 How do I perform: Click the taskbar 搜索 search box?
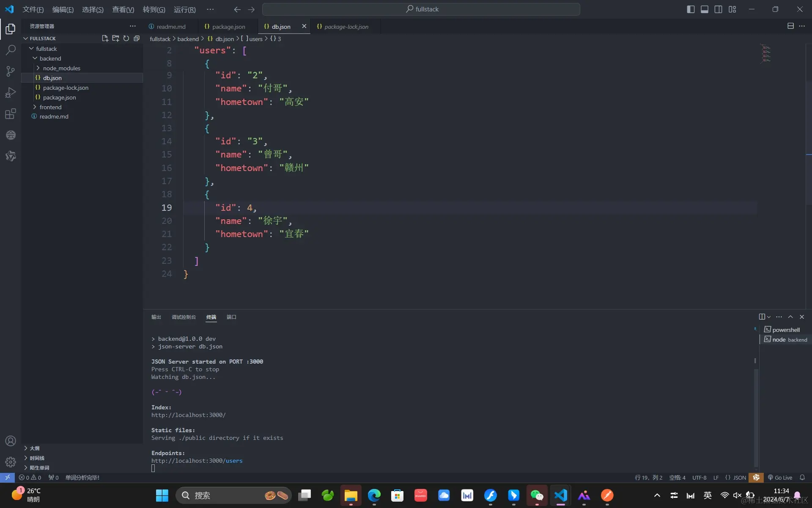coord(233,495)
